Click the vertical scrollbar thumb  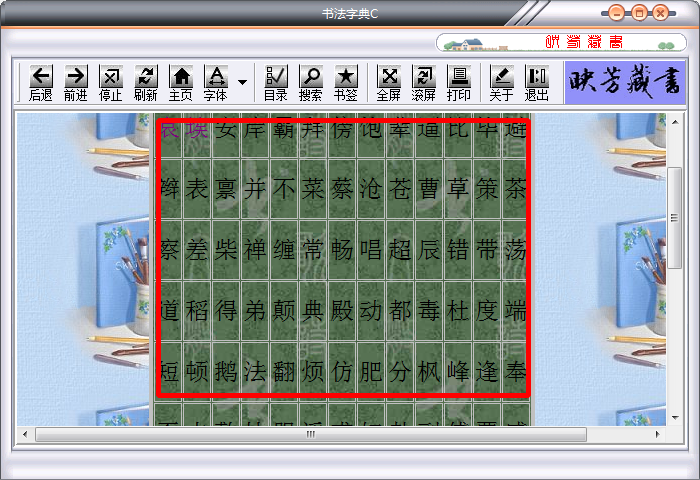(x=675, y=218)
